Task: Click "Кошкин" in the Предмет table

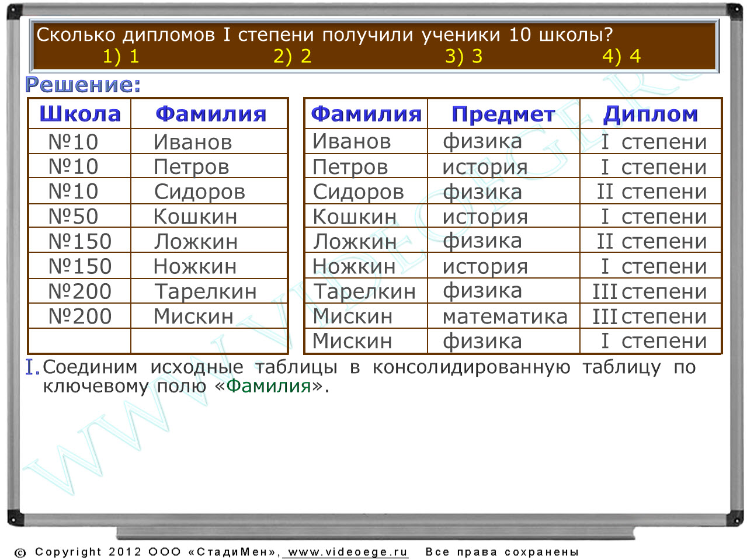Action: pos(355,217)
